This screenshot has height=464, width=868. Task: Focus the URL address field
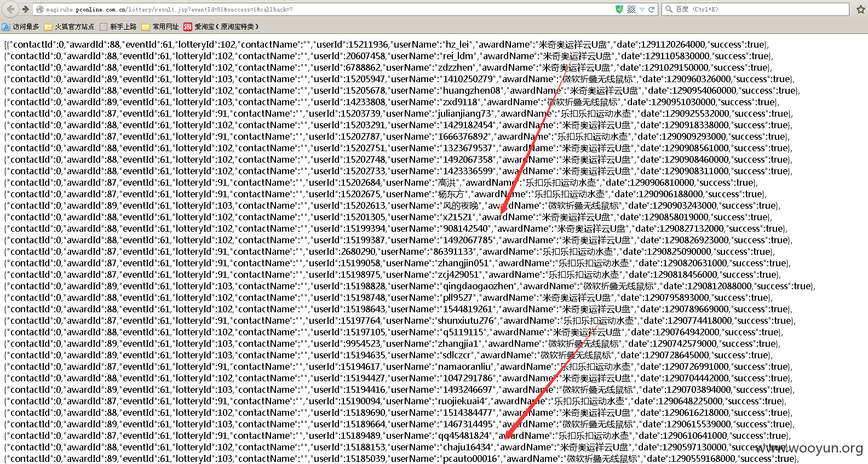pos(329,9)
